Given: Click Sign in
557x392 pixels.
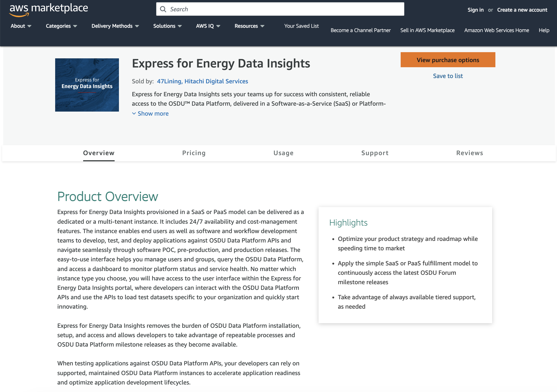Looking at the screenshot, I should (475, 10).
